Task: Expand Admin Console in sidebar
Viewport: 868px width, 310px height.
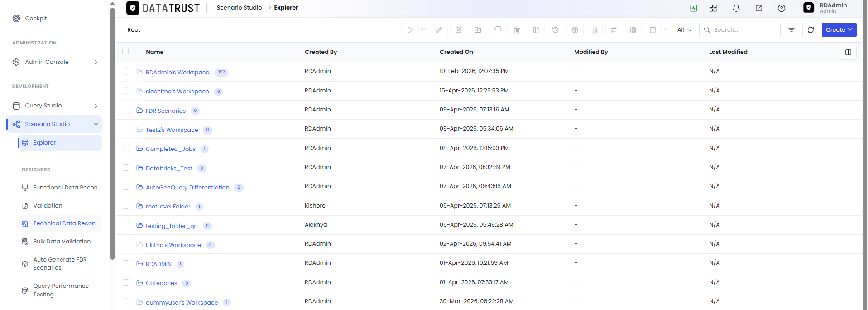Action: click(54, 62)
